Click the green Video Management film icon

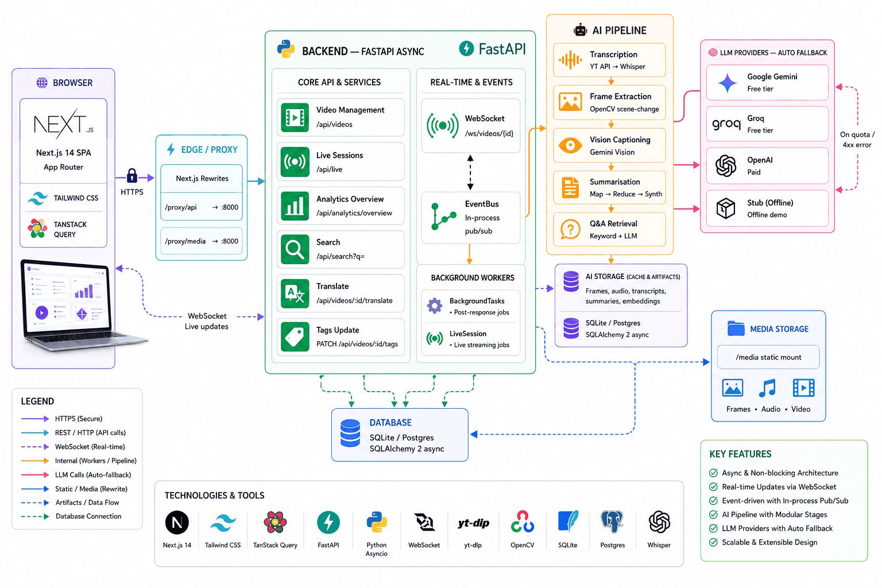295,118
